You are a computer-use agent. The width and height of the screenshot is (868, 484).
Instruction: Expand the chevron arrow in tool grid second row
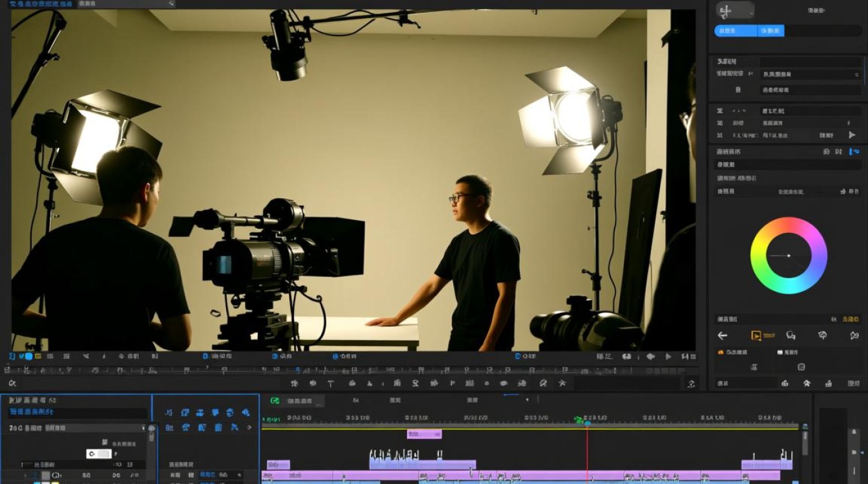[x=249, y=427]
